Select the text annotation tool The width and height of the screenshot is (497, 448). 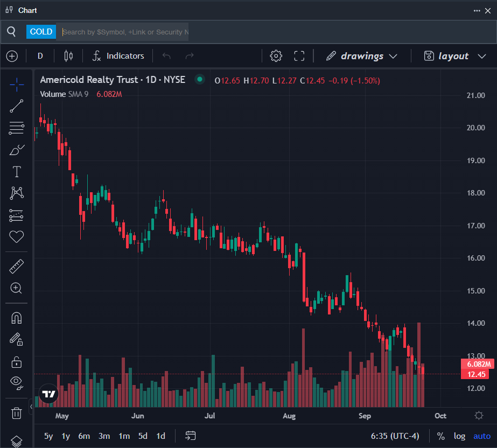pos(17,172)
